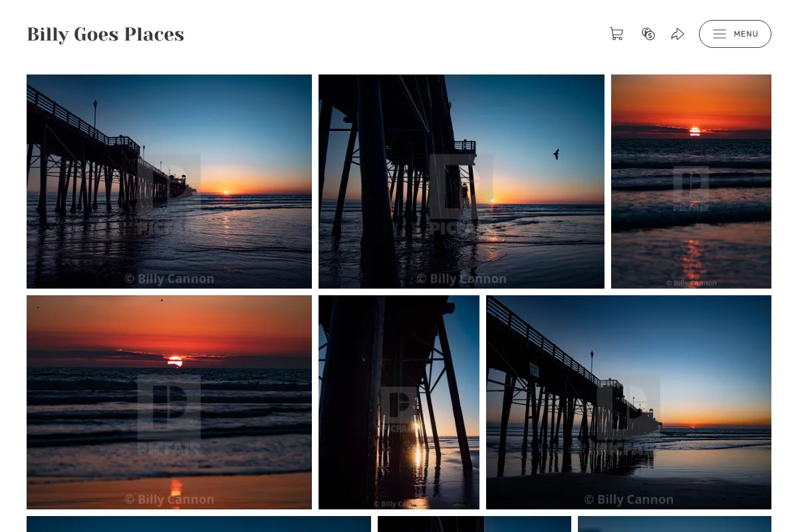Open the currency selector coins icon
798x532 pixels.
coord(648,34)
